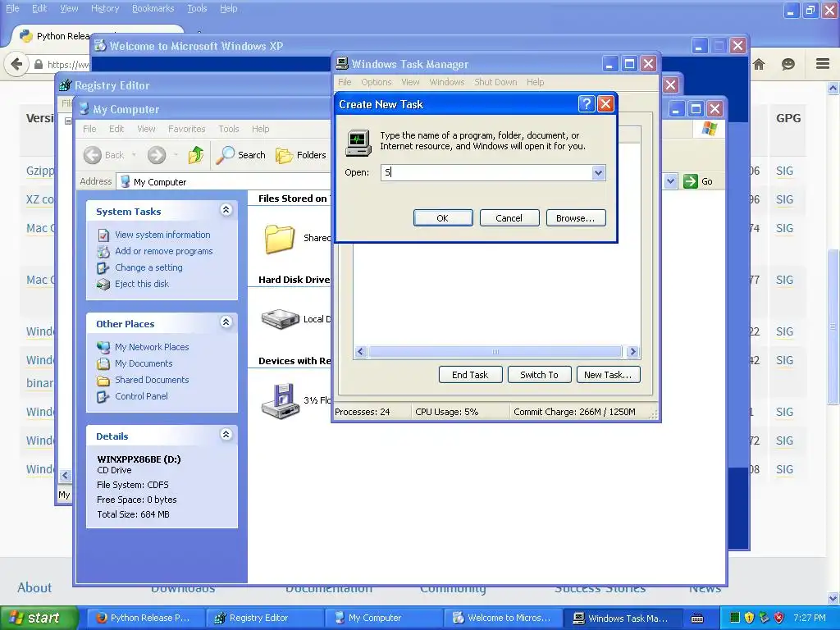Open the My Computer address bar dropdown
Screen dimensions: 840x630
pyautogui.click(x=670, y=181)
